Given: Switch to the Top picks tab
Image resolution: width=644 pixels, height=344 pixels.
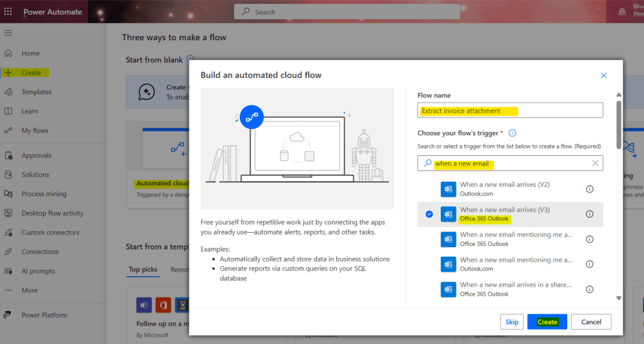Looking at the screenshot, I should (x=143, y=270).
